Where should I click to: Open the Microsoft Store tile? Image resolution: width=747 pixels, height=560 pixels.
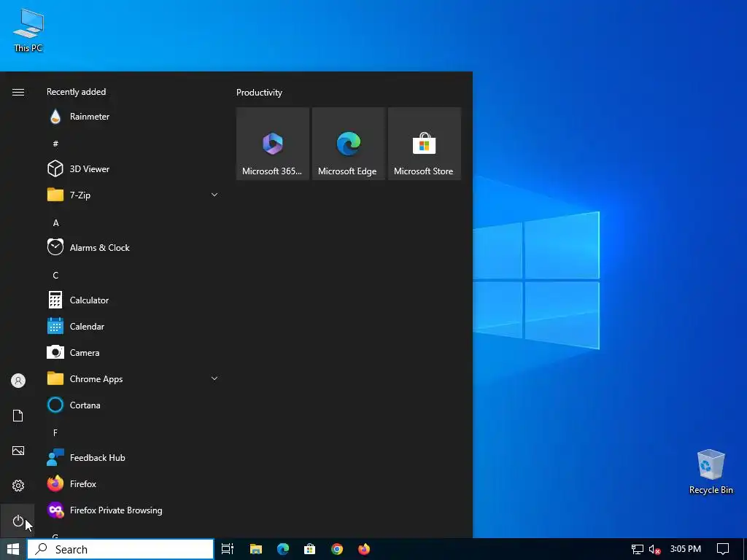(x=425, y=144)
